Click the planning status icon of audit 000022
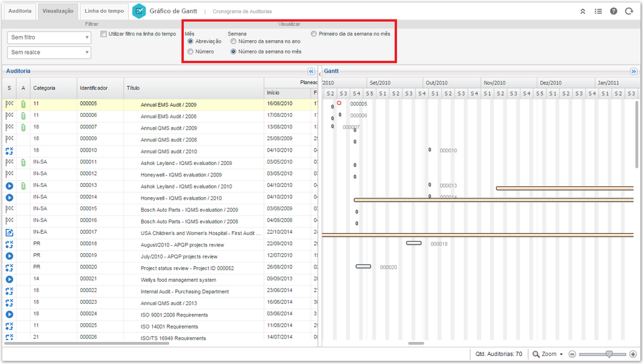The width and height of the screenshot is (643, 364). tap(9, 291)
